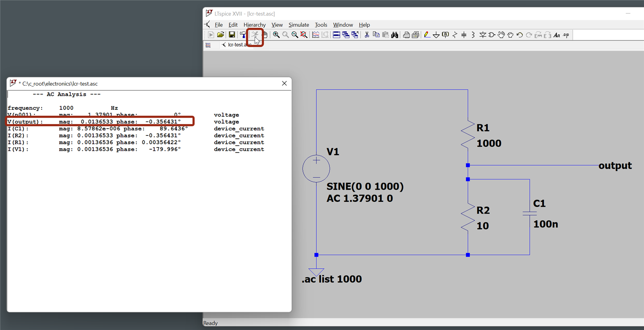Screen dimensions: 644x330
Task: Open the Help menu
Action: 364,25
